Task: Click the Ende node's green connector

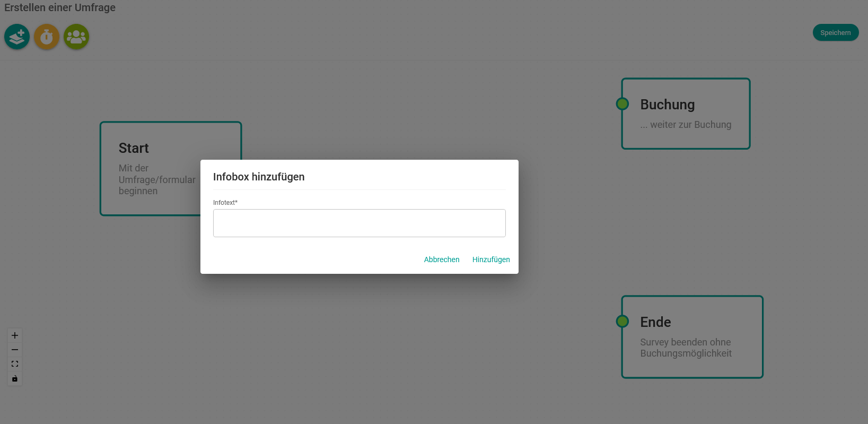Action: pos(622,321)
